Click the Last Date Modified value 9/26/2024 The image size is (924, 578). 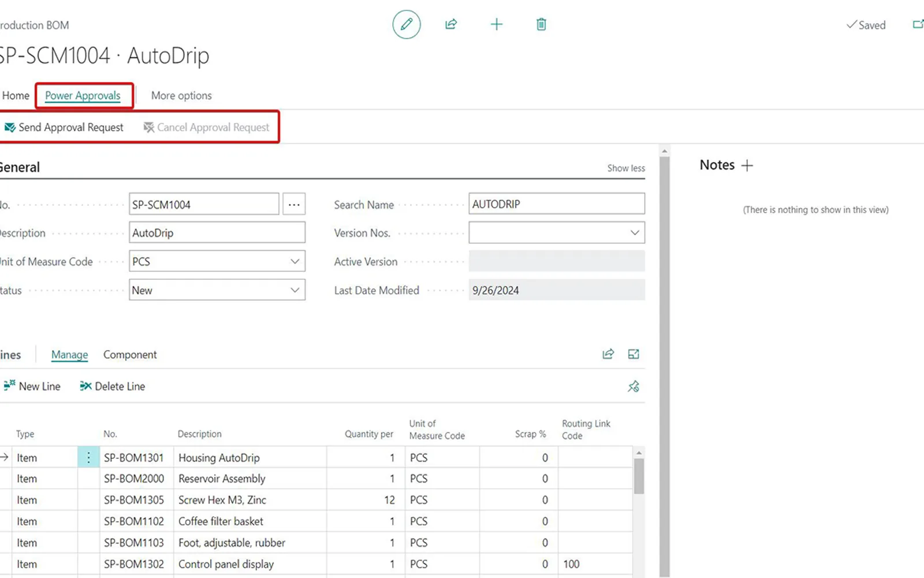click(x=557, y=290)
